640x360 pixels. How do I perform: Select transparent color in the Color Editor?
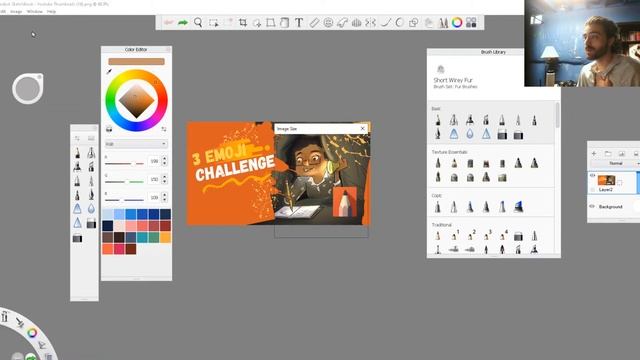109,129
